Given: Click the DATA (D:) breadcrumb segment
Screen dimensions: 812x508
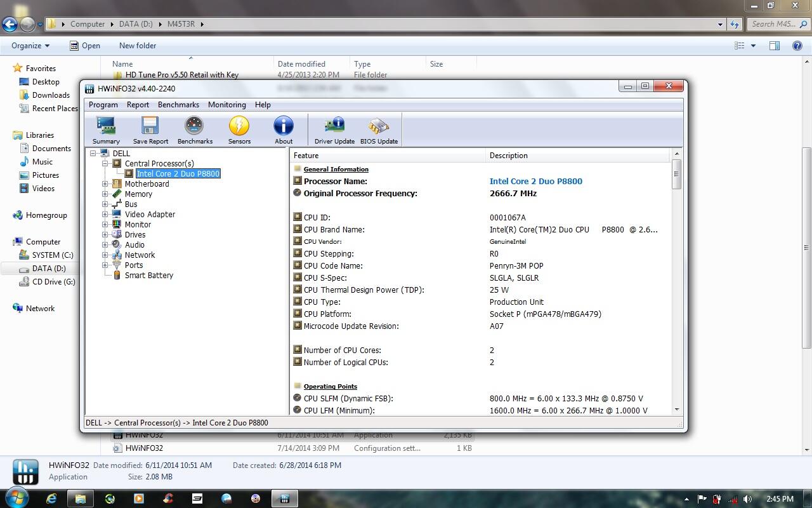Looking at the screenshot, I should pyautogui.click(x=136, y=24).
